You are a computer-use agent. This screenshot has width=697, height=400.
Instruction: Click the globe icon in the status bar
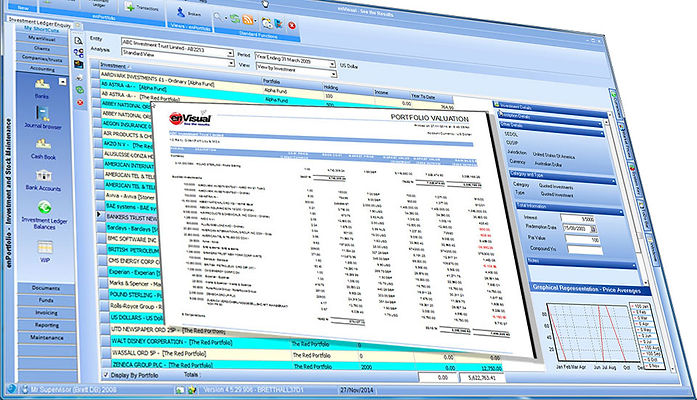[12, 388]
